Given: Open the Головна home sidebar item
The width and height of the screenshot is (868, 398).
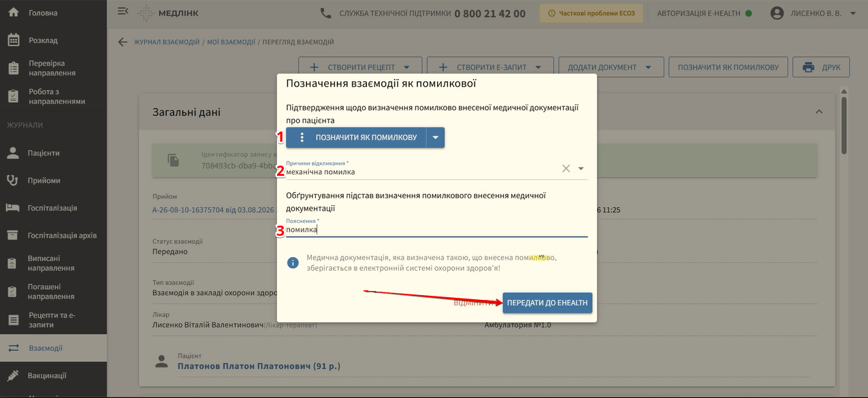Looking at the screenshot, I should point(53,13).
